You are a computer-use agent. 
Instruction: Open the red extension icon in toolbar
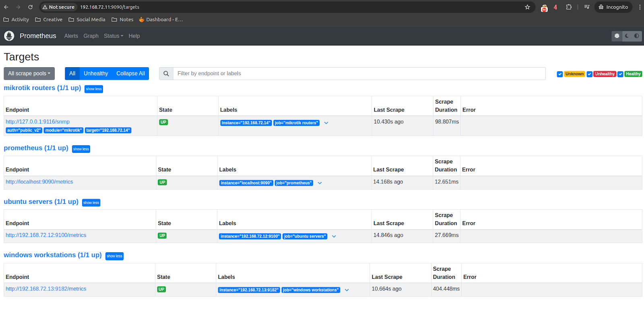point(544,7)
